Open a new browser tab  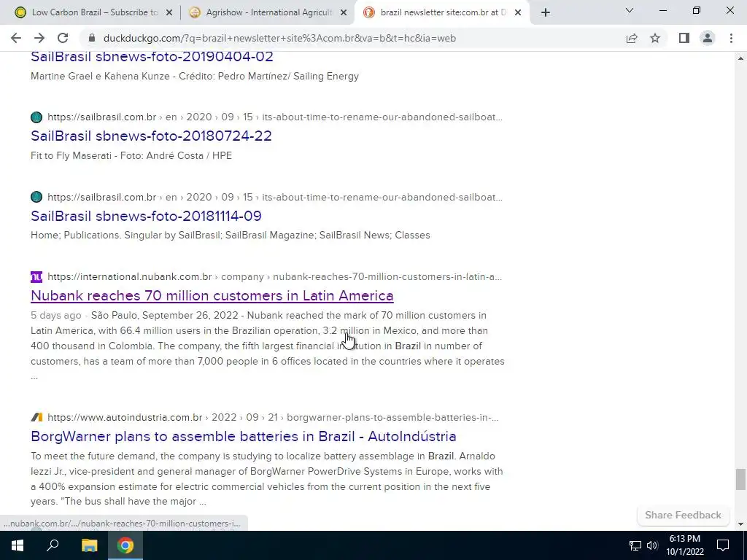point(546,13)
